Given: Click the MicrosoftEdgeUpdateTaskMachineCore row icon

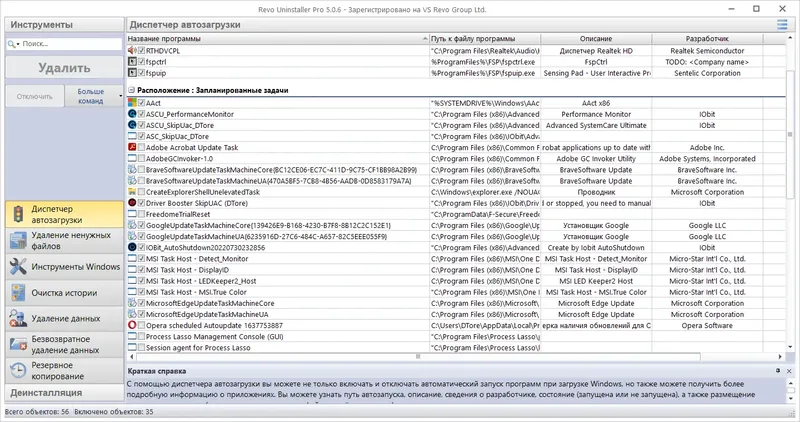Looking at the screenshot, I should tap(132, 303).
